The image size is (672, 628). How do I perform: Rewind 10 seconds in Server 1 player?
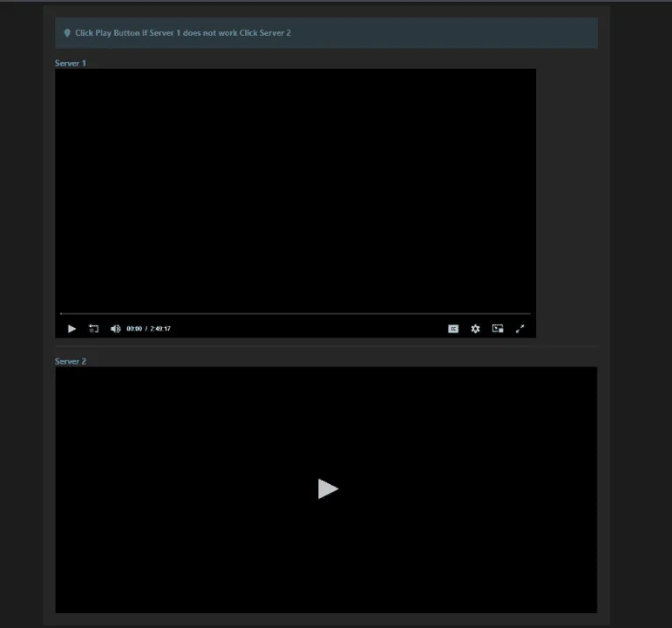click(x=93, y=329)
